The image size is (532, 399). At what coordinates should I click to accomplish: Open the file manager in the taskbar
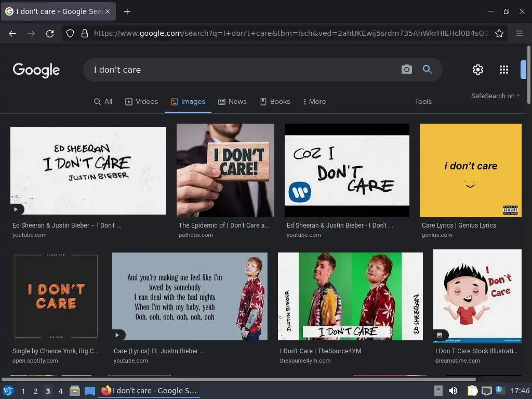[75, 391]
